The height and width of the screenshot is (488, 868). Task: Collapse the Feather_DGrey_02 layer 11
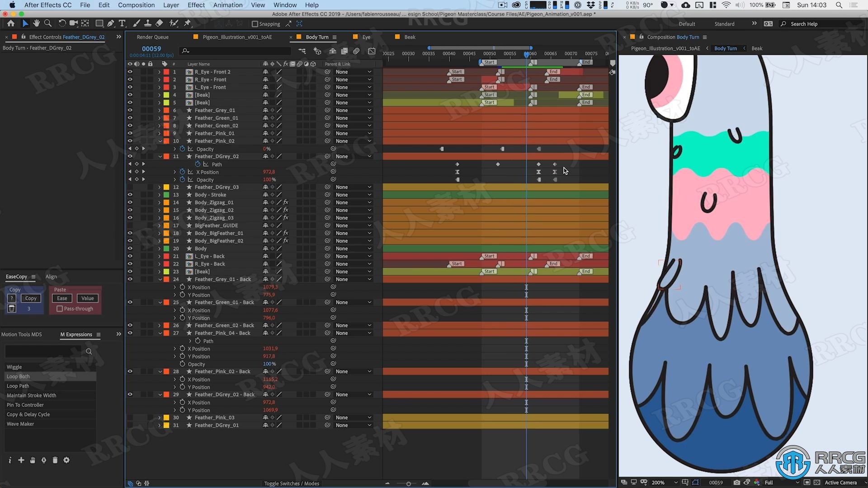point(160,156)
